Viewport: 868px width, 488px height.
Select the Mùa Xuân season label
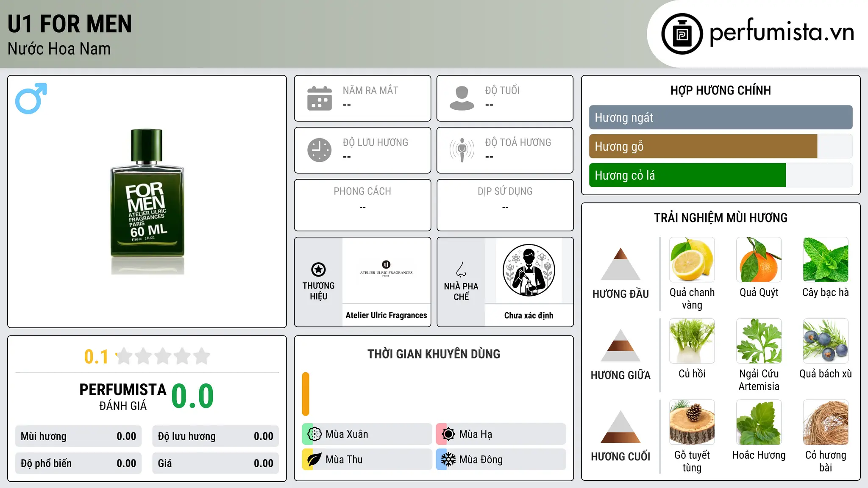pyautogui.click(x=347, y=434)
